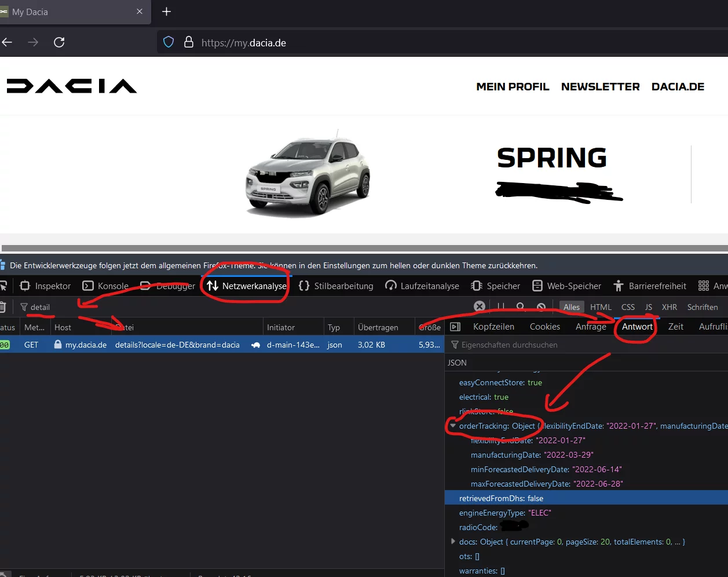The image size is (728, 577).
Task: Sort by the Initiator column header
Action: 293,327
